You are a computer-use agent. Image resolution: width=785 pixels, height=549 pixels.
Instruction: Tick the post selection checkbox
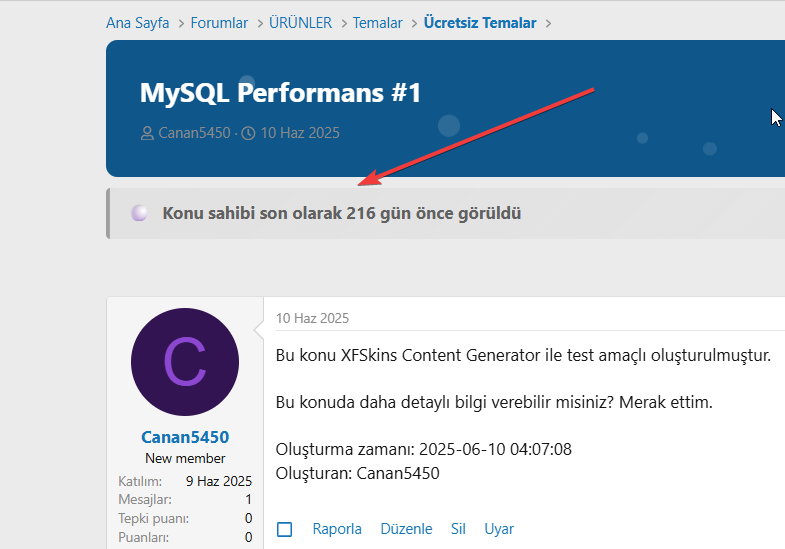285,529
